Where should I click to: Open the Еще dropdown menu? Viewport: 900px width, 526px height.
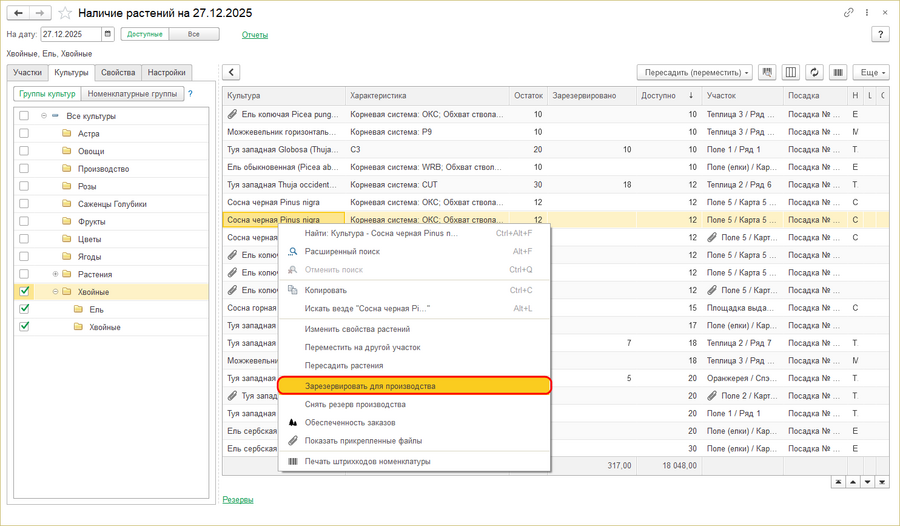click(x=872, y=72)
